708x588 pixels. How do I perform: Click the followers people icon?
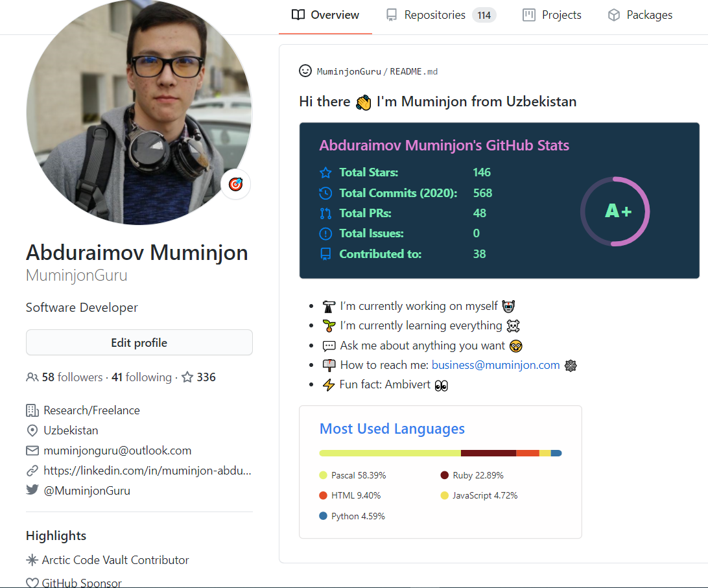[x=32, y=377]
